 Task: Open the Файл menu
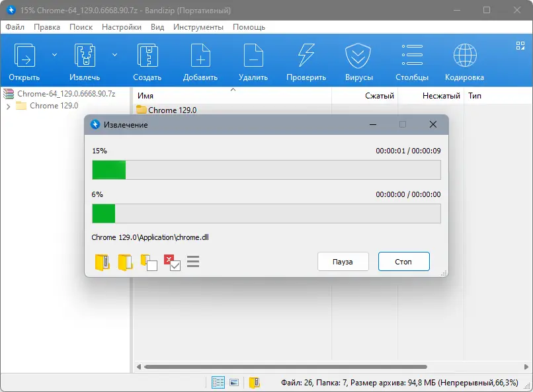[x=15, y=27]
